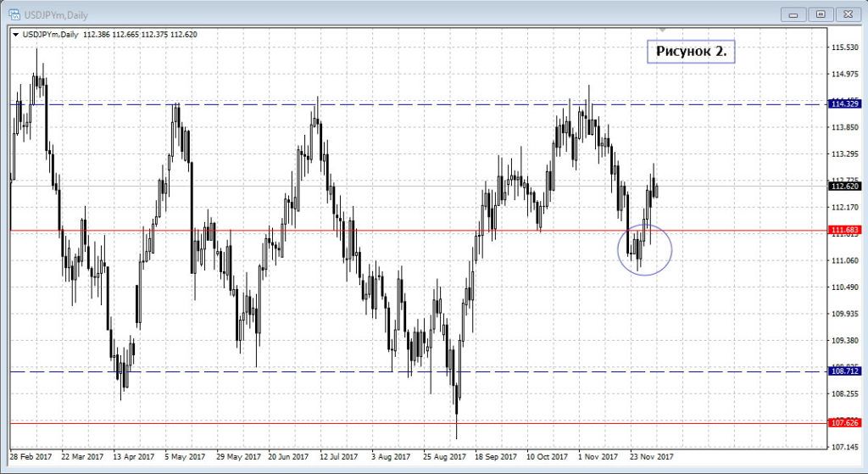The height and width of the screenshot is (474, 868).
Task: Click the 108.712 blue price label
Action: pyautogui.click(x=843, y=371)
